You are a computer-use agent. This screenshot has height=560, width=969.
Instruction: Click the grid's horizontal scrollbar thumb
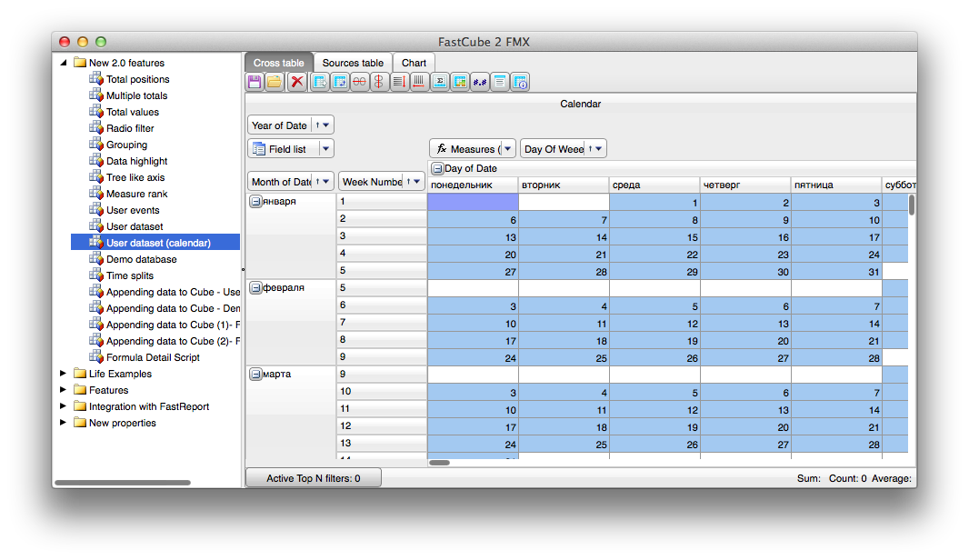[439, 463]
